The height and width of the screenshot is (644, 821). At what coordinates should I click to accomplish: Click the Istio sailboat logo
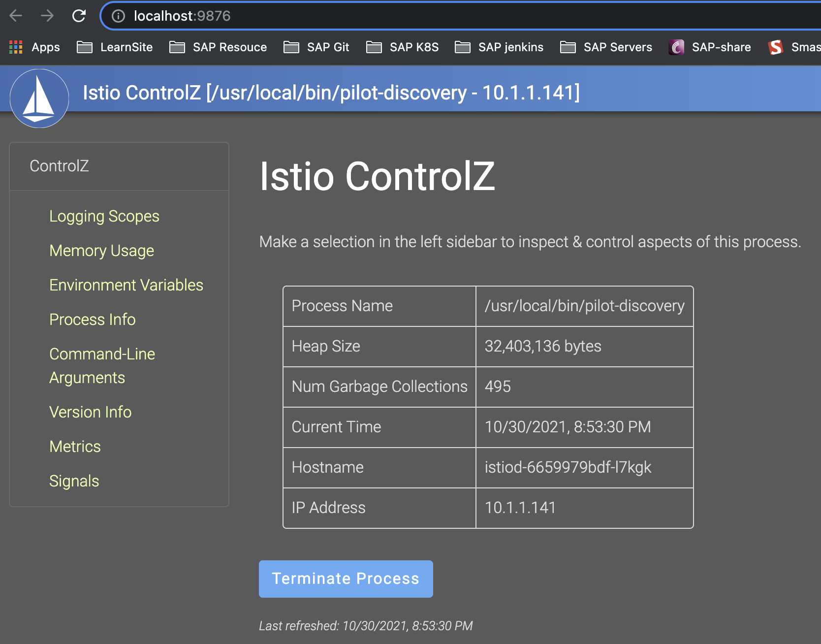[39, 98]
